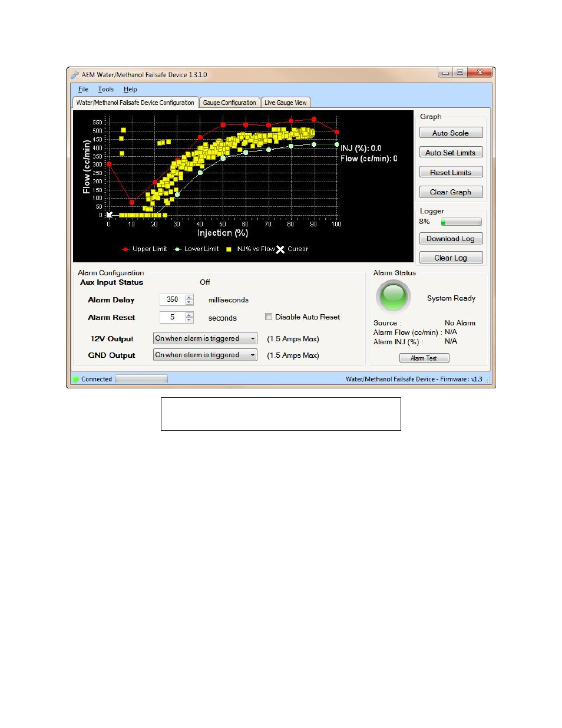This screenshot has width=562, height=728.
Task: Minimize the AEM Failsafe window
Action: point(446,73)
